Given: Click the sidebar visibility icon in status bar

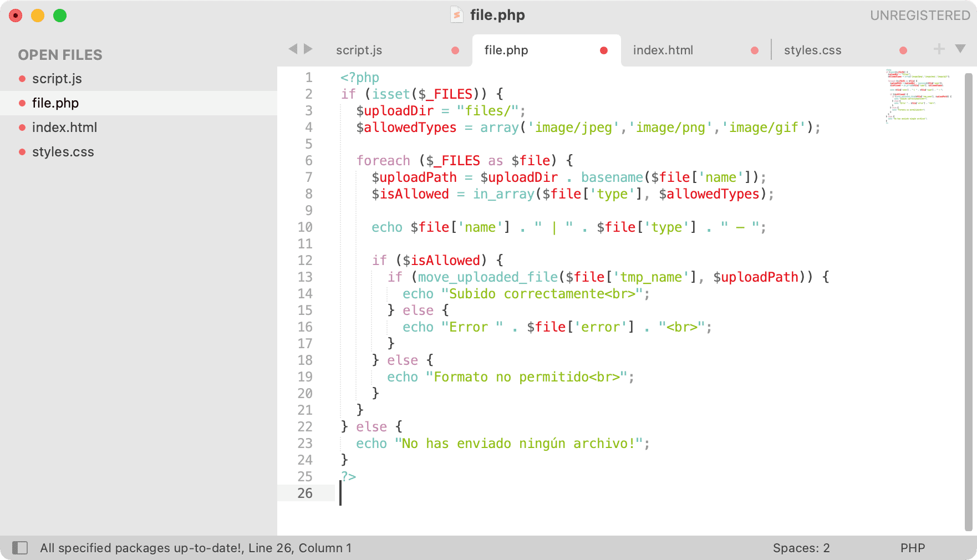Looking at the screenshot, I should 21,548.
